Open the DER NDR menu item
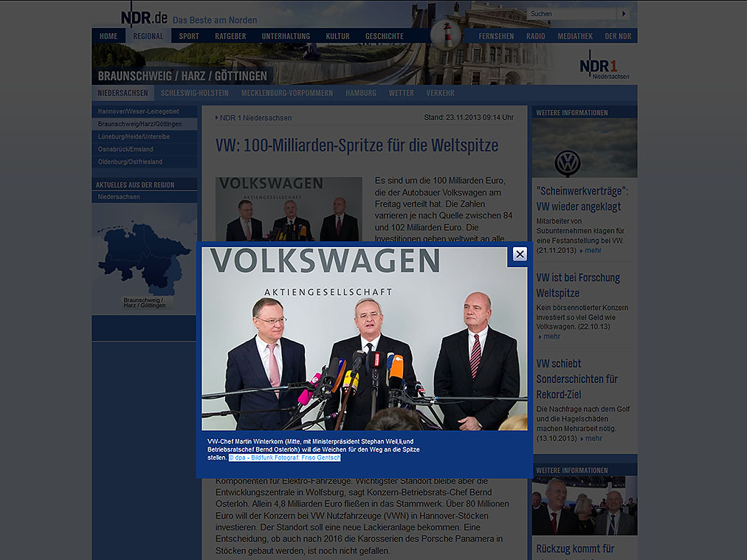The image size is (747, 560). click(x=618, y=36)
